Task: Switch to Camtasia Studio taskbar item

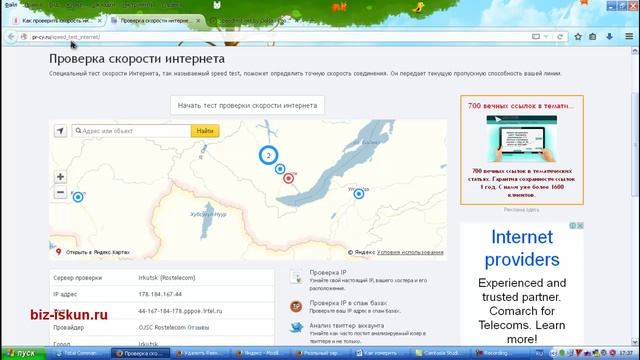Action: 440,353
